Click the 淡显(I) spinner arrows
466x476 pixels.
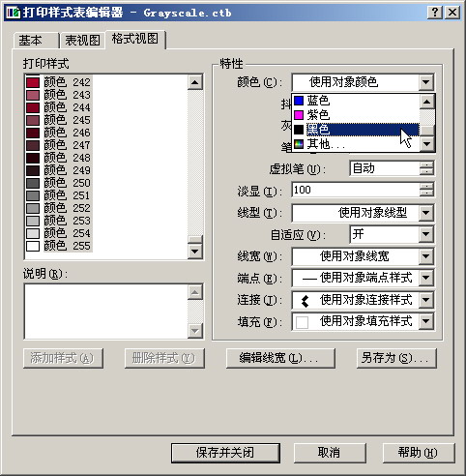(x=426, y=190)
